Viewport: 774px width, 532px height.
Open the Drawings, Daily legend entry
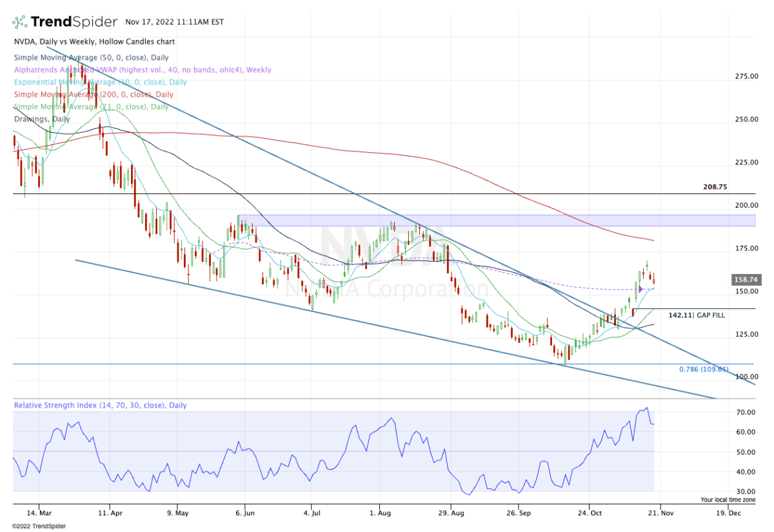tap(41, 119)
